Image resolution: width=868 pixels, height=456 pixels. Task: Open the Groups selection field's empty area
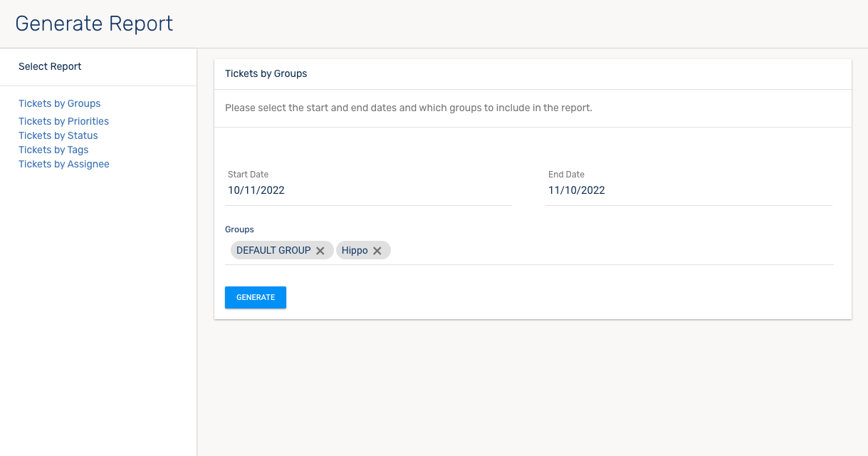coord(605,251)
